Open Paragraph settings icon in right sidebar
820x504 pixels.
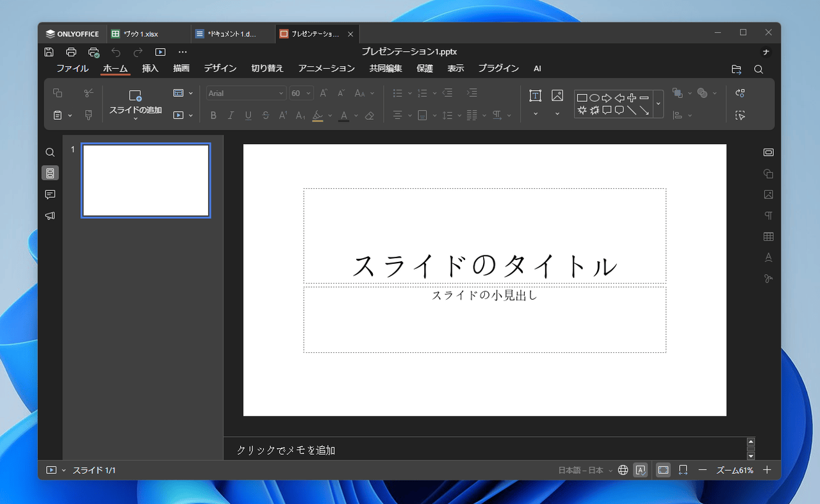click(x=769, y=216)
